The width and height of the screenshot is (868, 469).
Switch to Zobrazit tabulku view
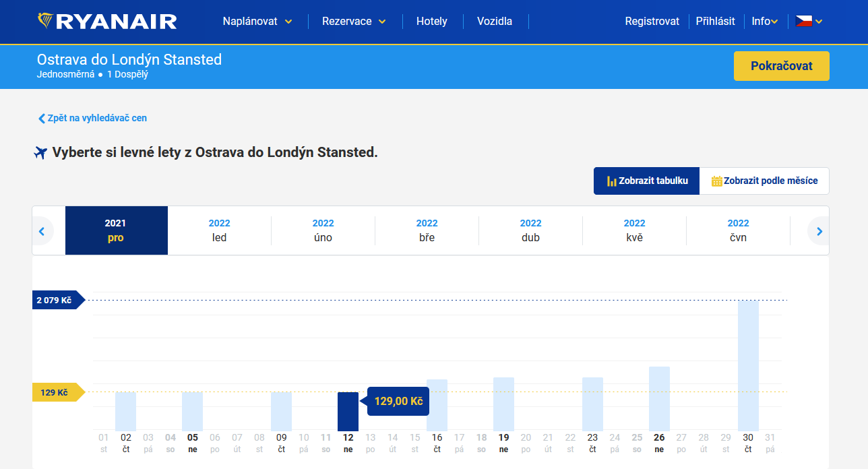[x=646, y=181]
